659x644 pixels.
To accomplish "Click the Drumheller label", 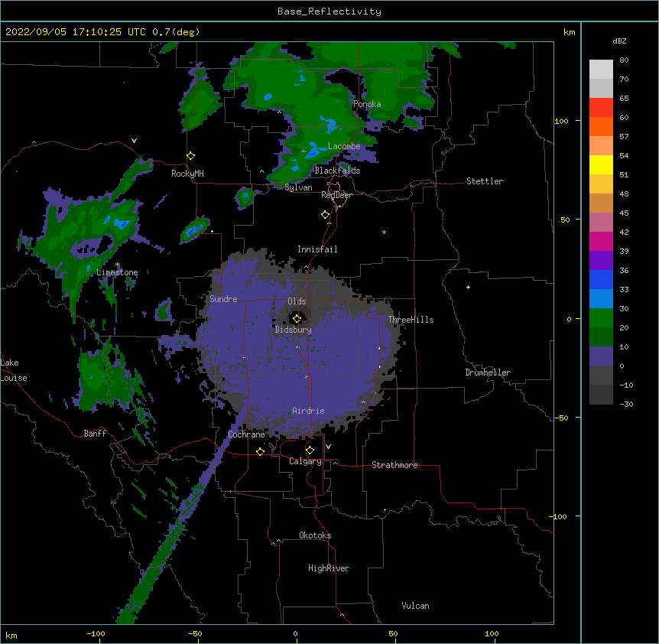I will tap(488, 372).
